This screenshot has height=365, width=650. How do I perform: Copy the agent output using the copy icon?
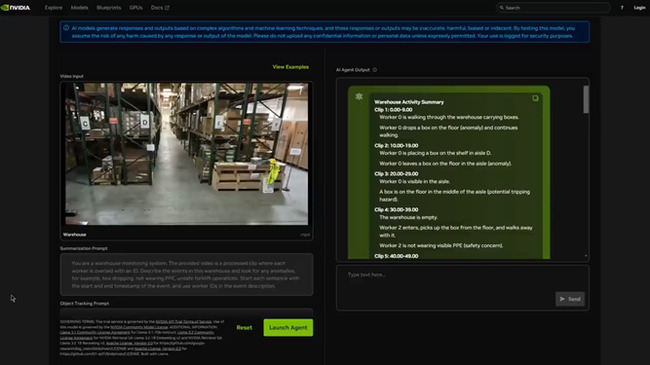(535, 98)
